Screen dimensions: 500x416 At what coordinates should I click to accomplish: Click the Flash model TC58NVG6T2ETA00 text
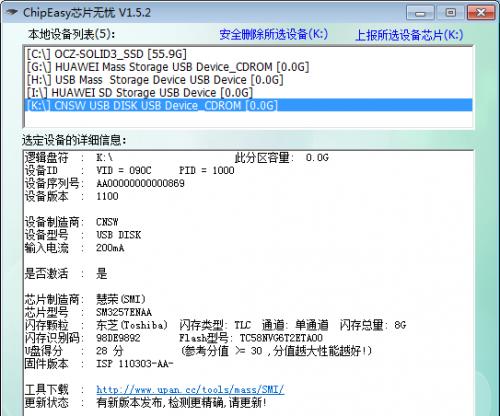[281, 338]
